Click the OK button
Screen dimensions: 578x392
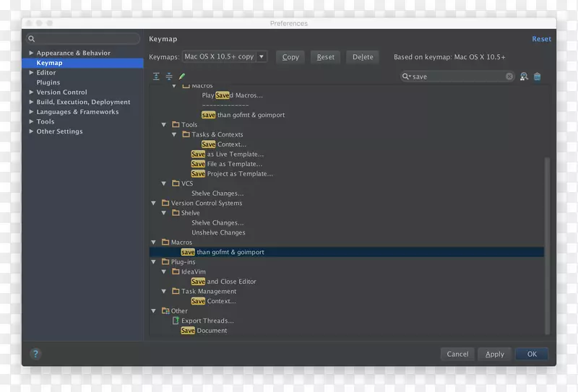[x=532, y=354]
